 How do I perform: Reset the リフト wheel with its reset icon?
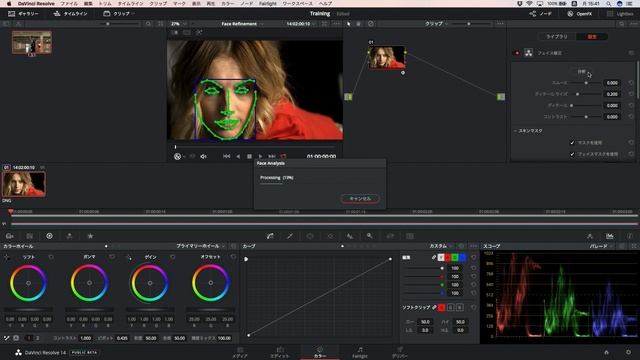tap(51, 257)
